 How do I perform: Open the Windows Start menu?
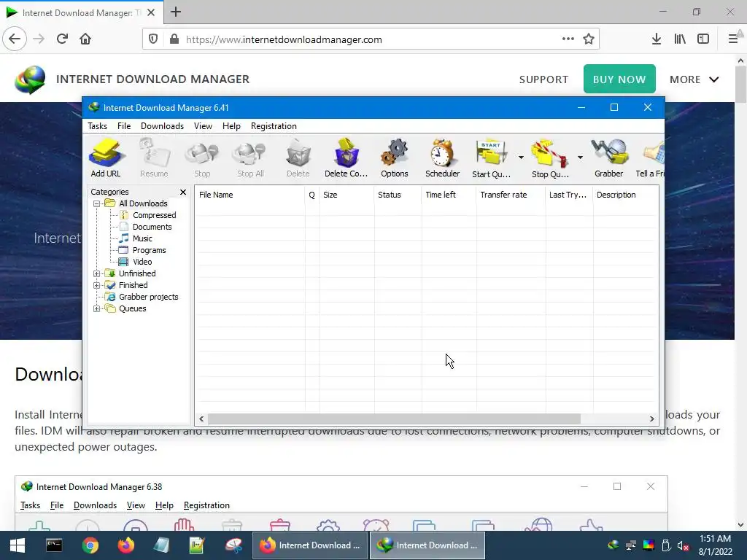pos(18,545)
